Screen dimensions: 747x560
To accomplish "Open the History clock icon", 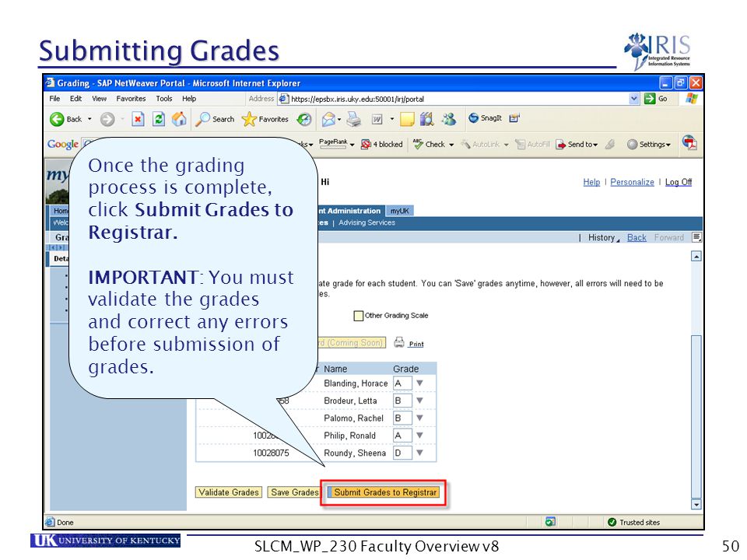I will click(x=304, y=119).
